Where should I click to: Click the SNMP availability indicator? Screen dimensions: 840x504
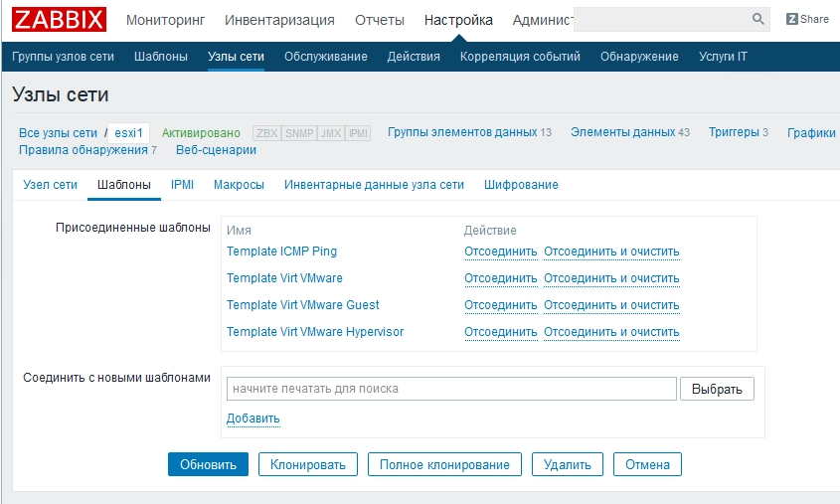pos(298,133)
